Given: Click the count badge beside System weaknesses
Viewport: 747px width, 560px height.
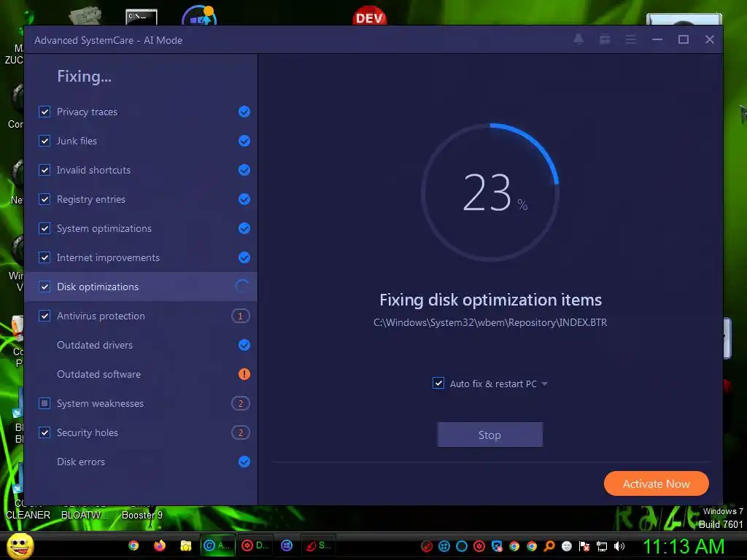Looking at the screenshot, I should pos(241,403).
